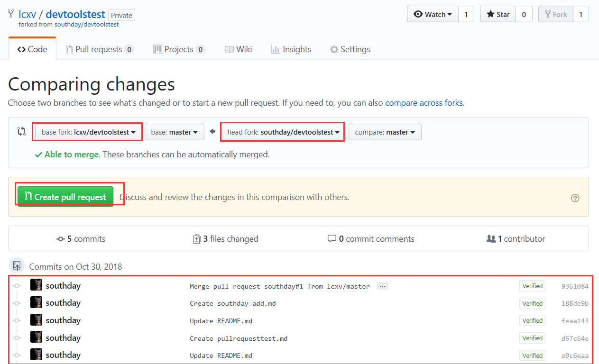Open the lcxv owner profile link
This screenshot has height=364, width=599.
[x=27, y=14]
